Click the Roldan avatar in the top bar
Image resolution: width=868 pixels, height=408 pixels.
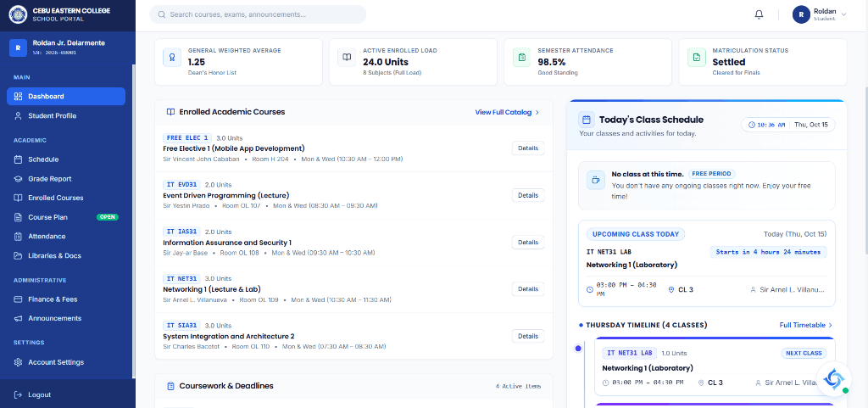[x=801, y=15]
